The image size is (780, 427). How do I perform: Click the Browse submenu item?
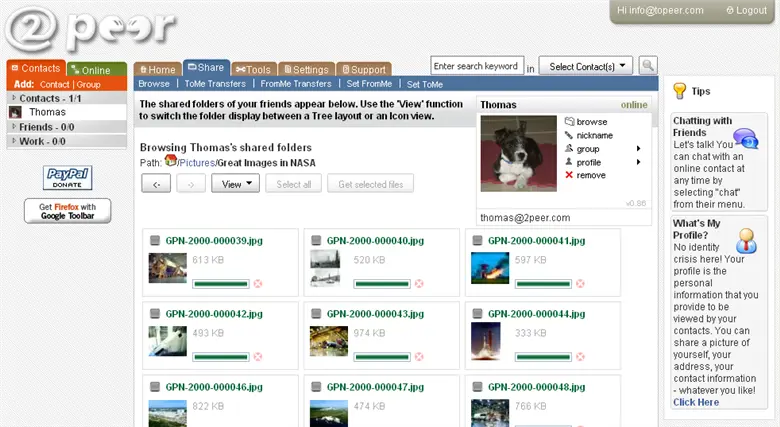pos(154,84)
